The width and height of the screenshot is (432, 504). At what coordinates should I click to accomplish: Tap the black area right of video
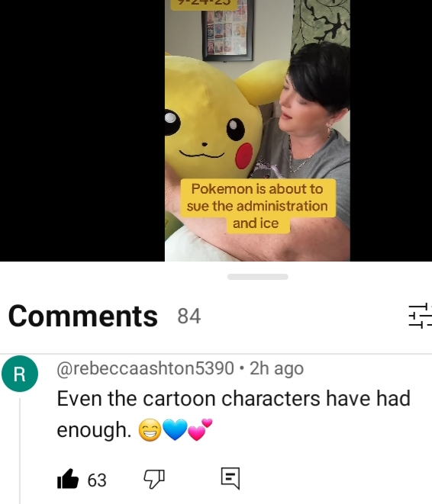[391, 130]
